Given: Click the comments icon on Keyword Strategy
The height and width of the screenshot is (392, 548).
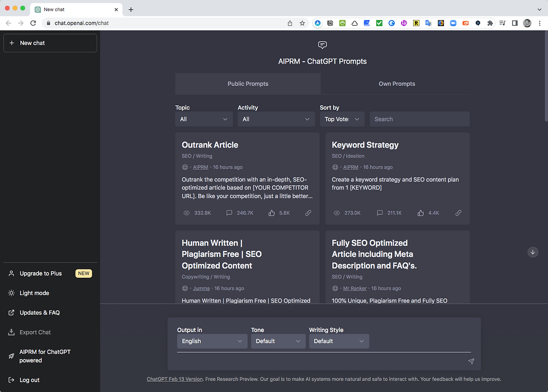Looking at the screenshot, I should click(x=379, y=213).
